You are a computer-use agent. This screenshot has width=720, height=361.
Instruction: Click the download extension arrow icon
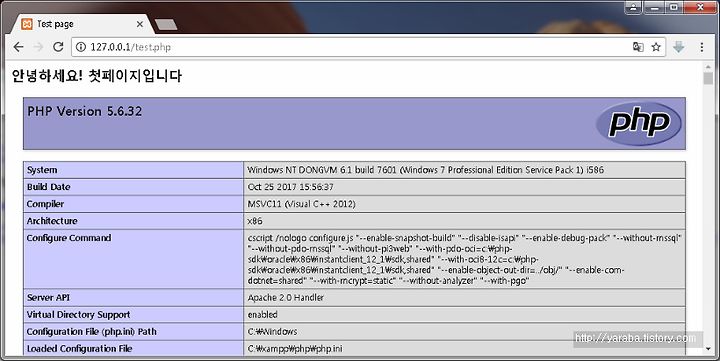pos(679,47)
